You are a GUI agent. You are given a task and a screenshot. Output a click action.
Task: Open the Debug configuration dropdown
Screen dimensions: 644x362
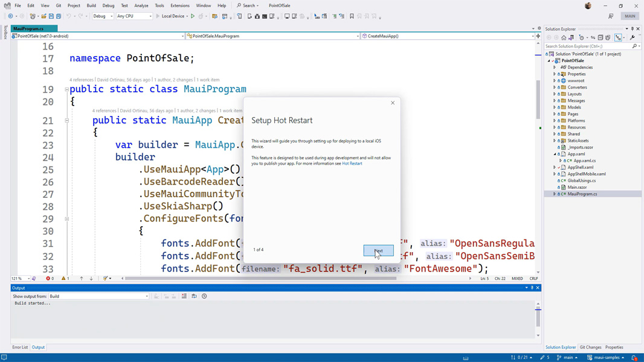(x=103, y=16)
